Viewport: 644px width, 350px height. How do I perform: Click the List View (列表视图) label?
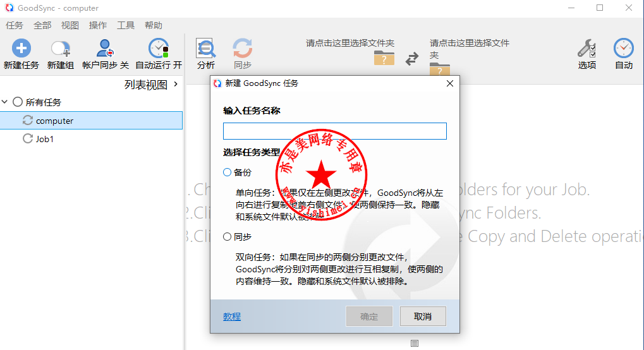[146, 85]
